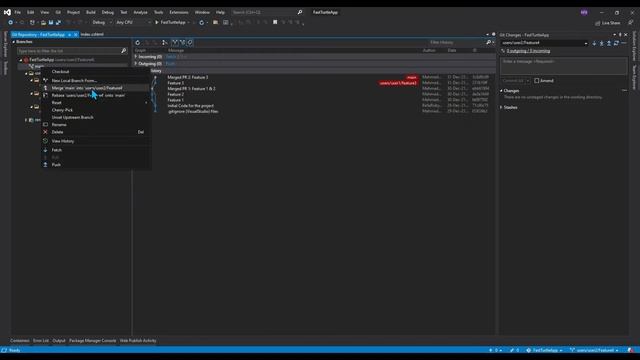This screenshot has width=640, height=360.
Task: Switch to the index.cshtml tab
Action: (92, 34)
